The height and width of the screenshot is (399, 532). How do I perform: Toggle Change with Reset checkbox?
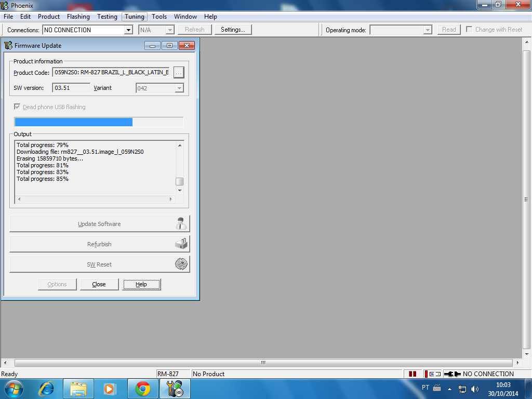[x=469, y=29]
